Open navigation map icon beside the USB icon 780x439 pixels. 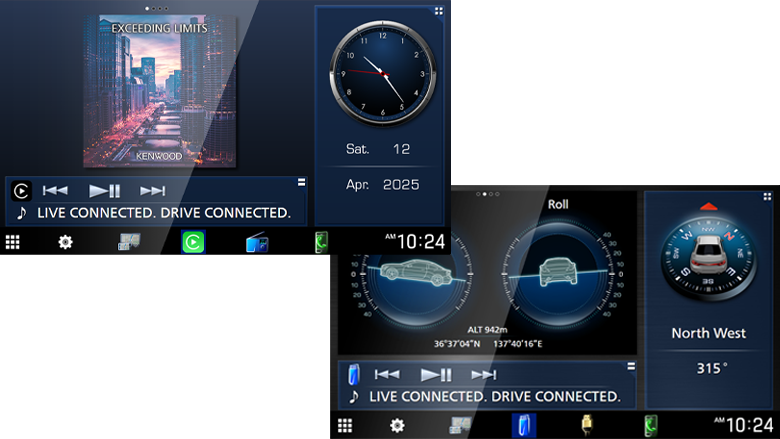pos(461,425)
